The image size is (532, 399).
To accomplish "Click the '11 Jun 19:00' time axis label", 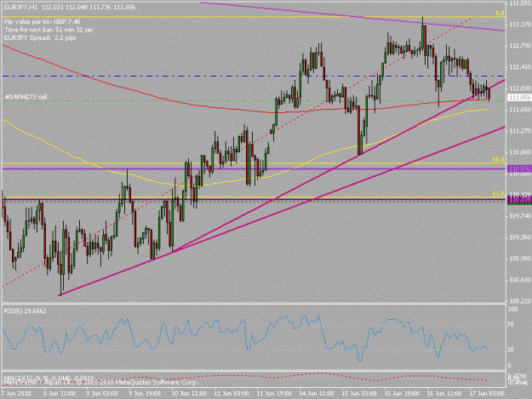I will tap(274, 394).
